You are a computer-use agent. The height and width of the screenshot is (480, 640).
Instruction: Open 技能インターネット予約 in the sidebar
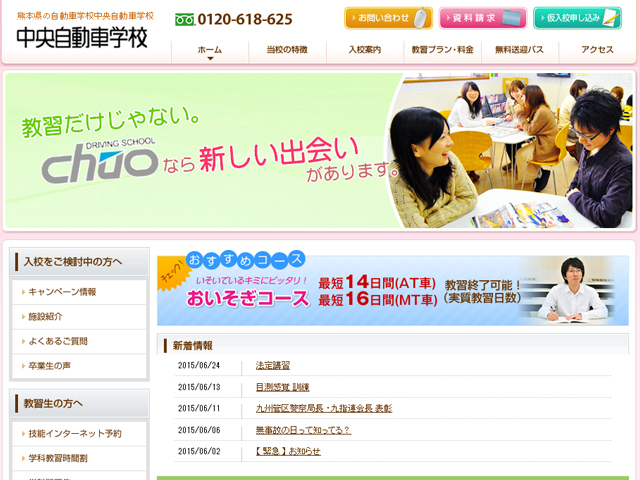point(75,434)
